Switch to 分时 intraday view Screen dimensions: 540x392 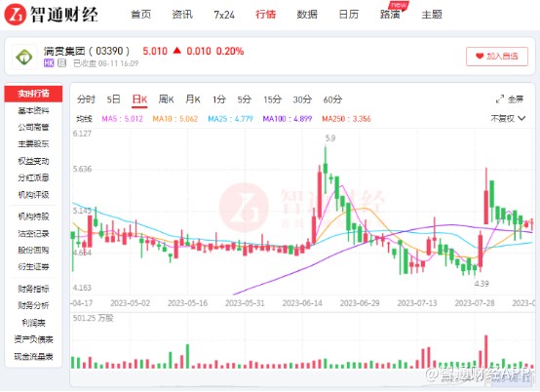click(x=86, y=99)
